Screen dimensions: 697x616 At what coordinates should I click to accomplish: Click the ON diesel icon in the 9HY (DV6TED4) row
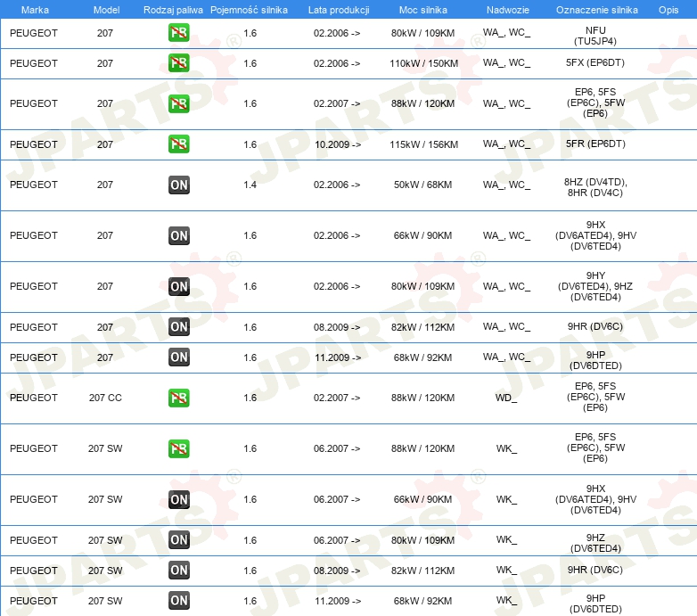(x=178, y=286)
